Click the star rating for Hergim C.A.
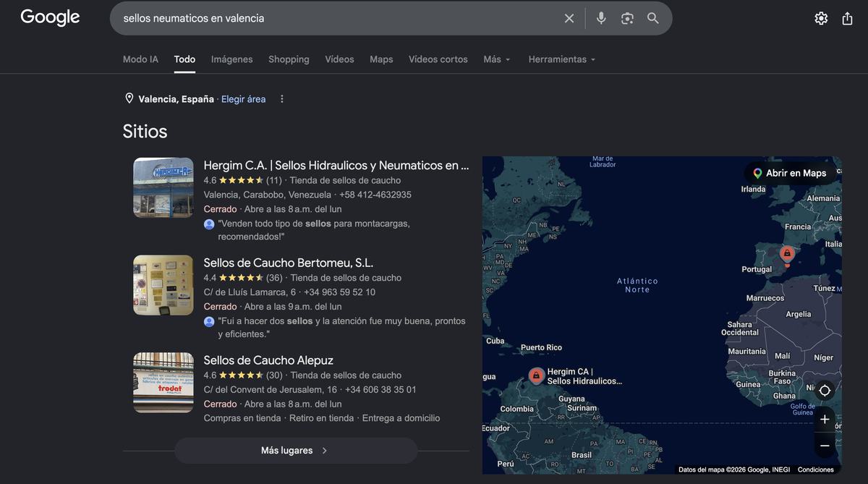The height and width of the screenshot is (484, 868). click(241, 180)
